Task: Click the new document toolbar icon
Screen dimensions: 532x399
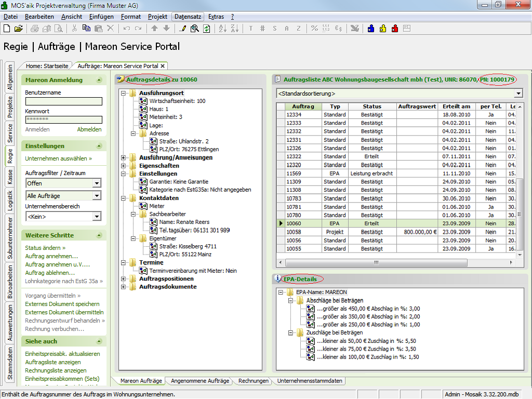Action: [x=7, y=29]
